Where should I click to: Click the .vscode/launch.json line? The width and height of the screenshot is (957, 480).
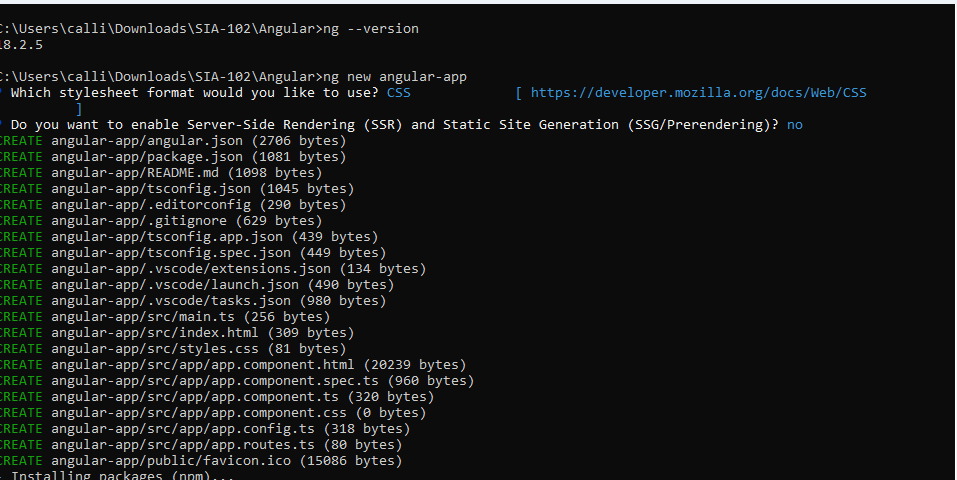pyautogui.click(x=197, y=285)
